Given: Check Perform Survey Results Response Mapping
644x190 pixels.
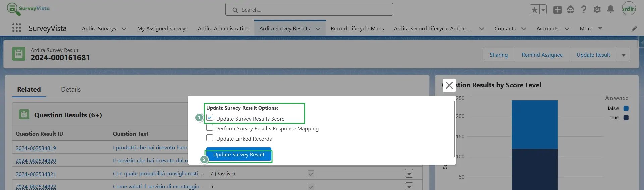Looking at the screenshot, I should click(x=210, y=128).
